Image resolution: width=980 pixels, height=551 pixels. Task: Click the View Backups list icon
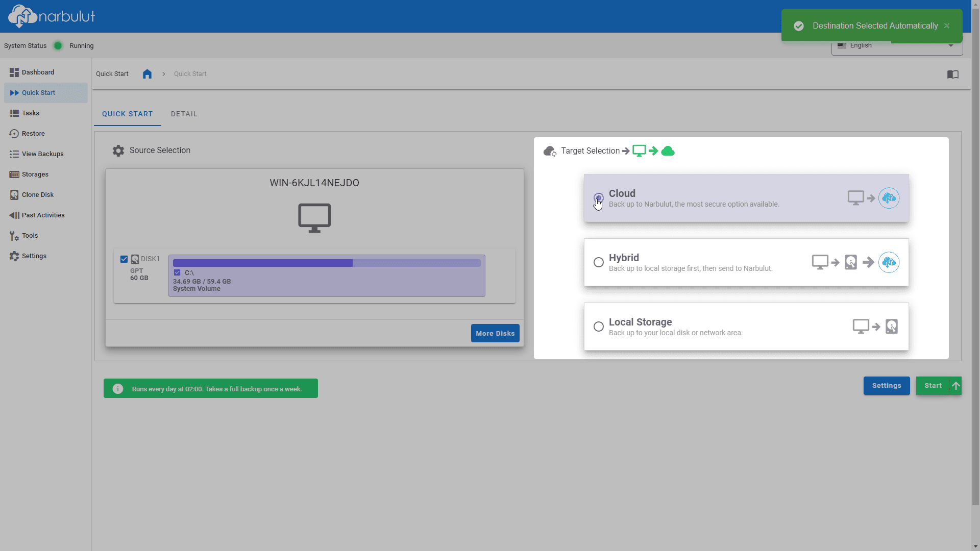point(14,154)
